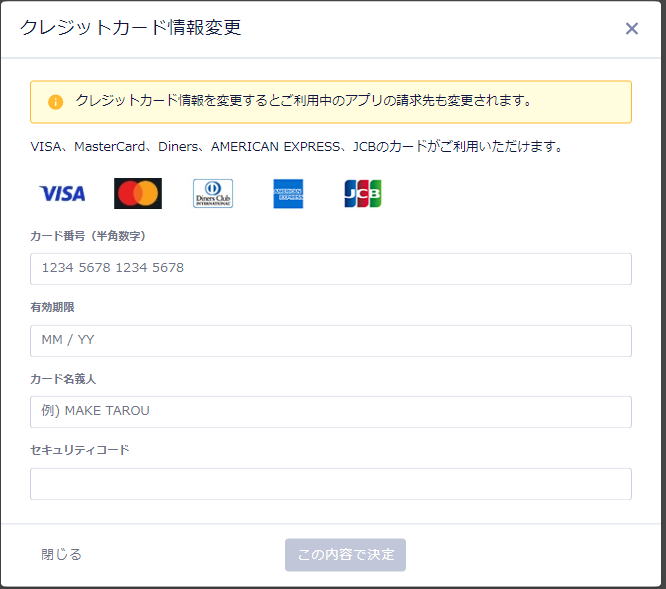Focus the card number input field

(331, 269)
